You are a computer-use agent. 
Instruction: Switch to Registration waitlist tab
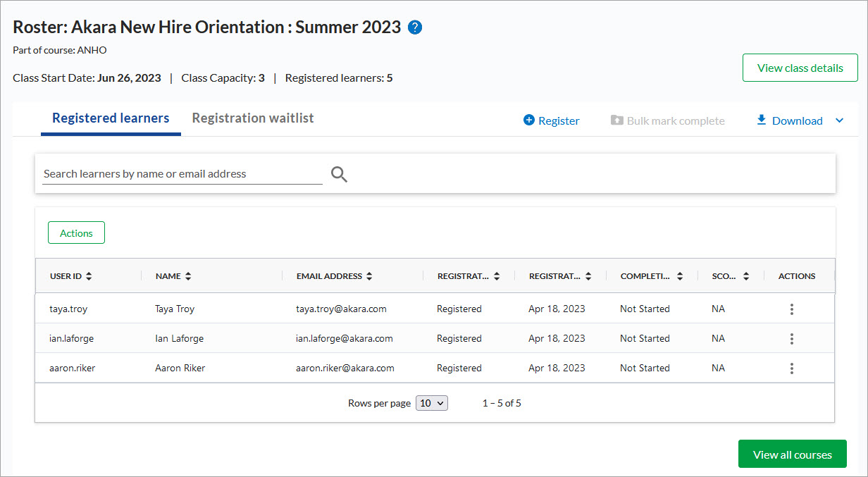pyautogui.click(x=253, y=118)
